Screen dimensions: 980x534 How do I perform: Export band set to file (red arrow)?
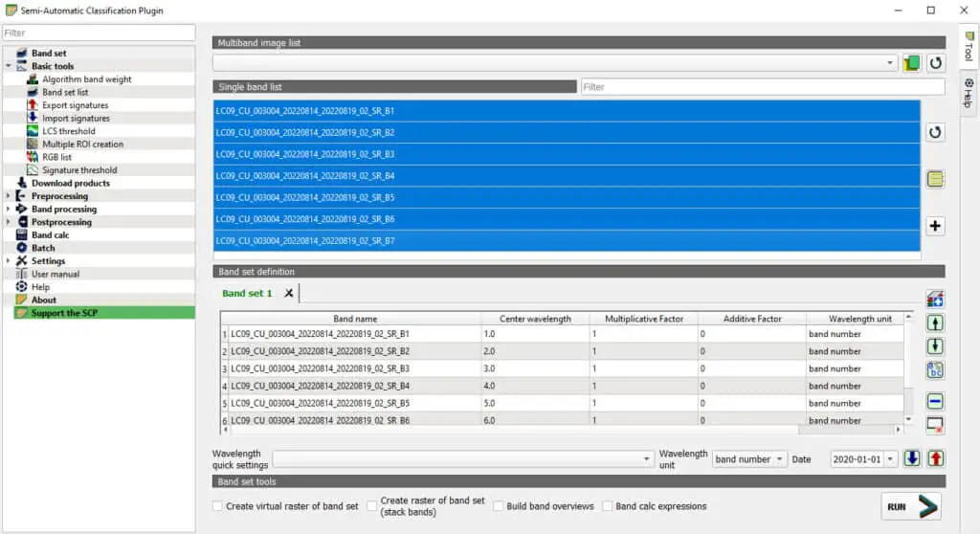pyautogui.click(x=936, y=458)
